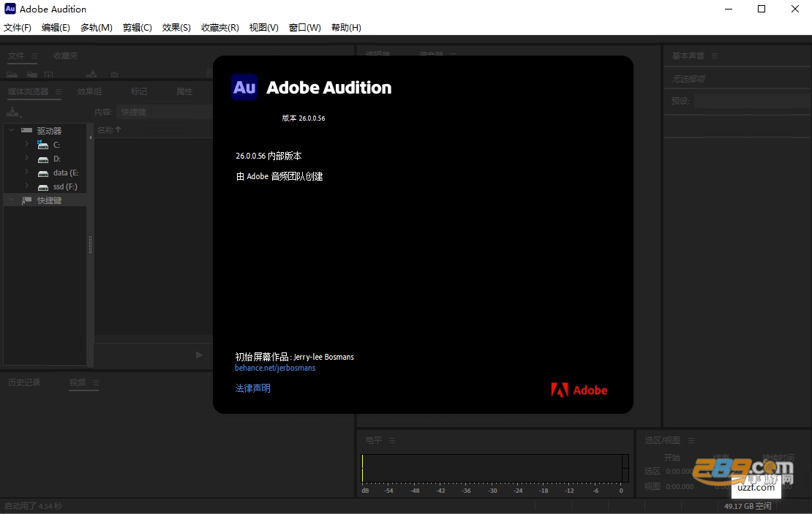The width and height of the screenshot is (812, 514).
Task: Expand the C: drive node
Action: point(27,144)
